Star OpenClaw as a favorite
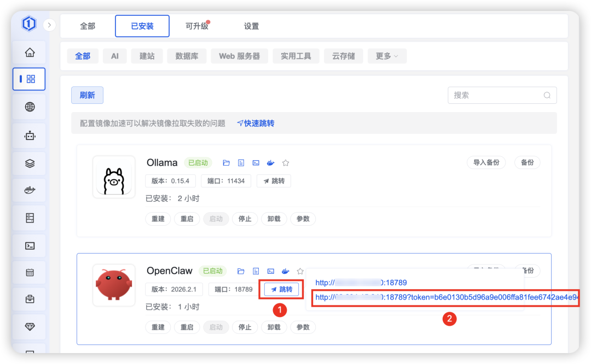Image resolution: width=591 pixels, height=364 pixels. (x=300, y=271)
